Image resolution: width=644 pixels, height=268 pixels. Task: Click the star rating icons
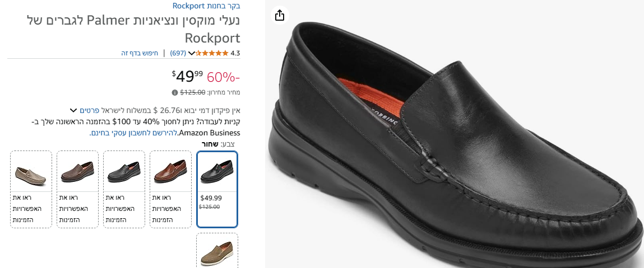click(x=212, y=53)
